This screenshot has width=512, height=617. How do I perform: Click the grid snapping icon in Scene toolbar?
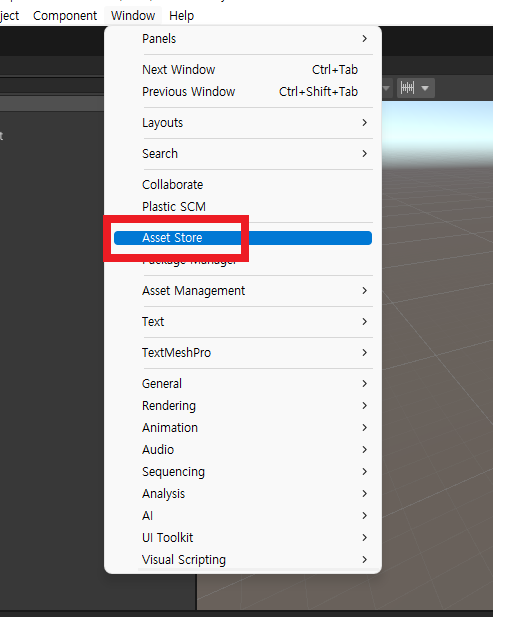[407, 88]
